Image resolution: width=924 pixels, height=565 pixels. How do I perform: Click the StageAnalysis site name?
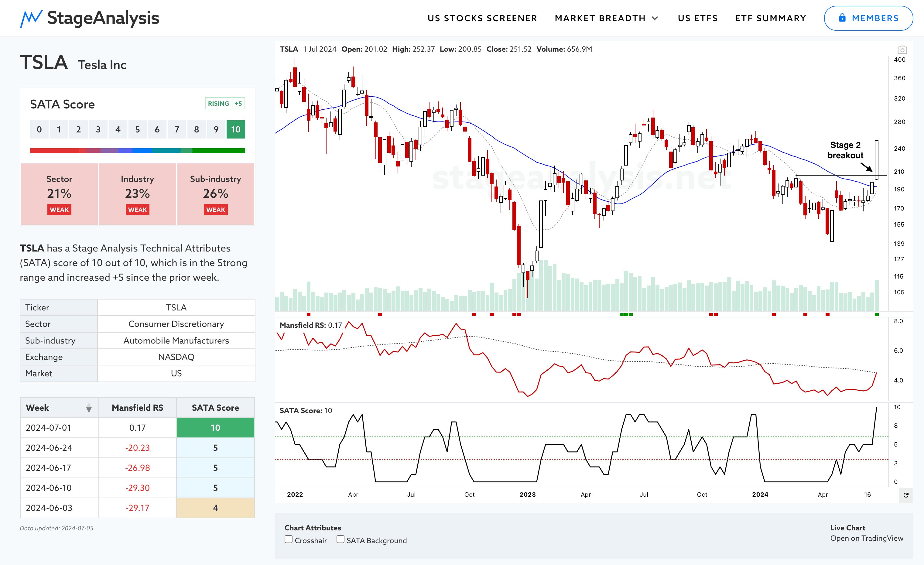coord(103,18)
